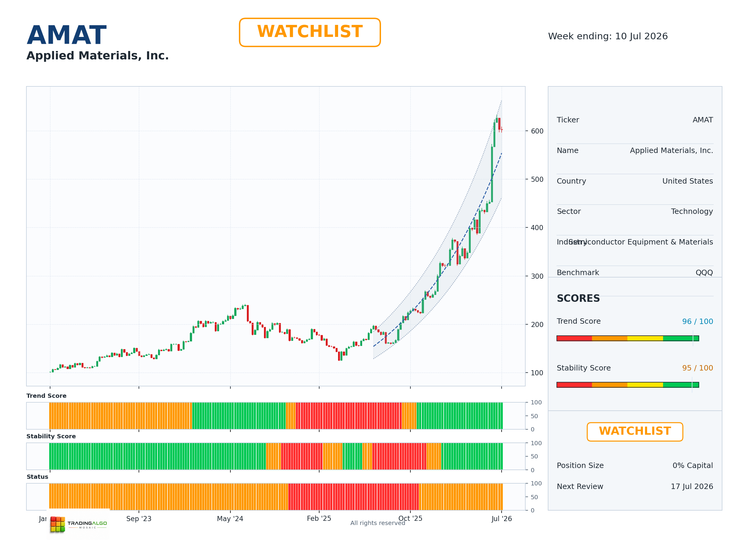Click the Stability Score history strip title
This screenshot has width=756, height=540.
[51, 436]
